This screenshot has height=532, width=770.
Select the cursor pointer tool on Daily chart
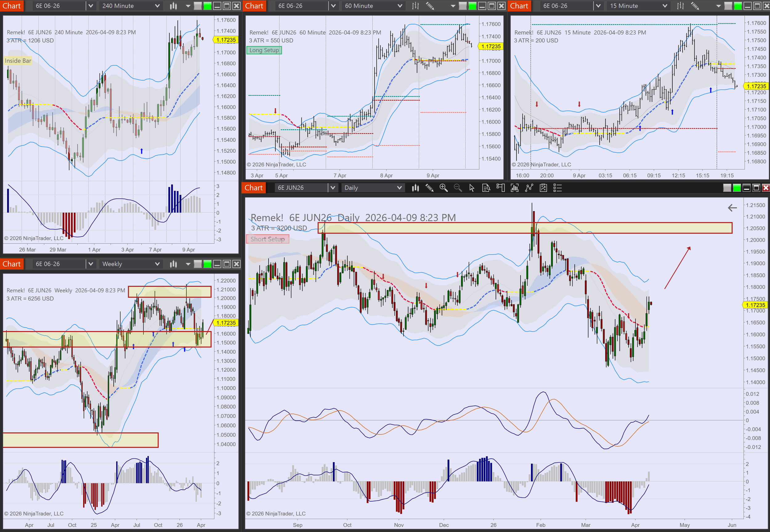pyautogui.click(x=472, y=188)
